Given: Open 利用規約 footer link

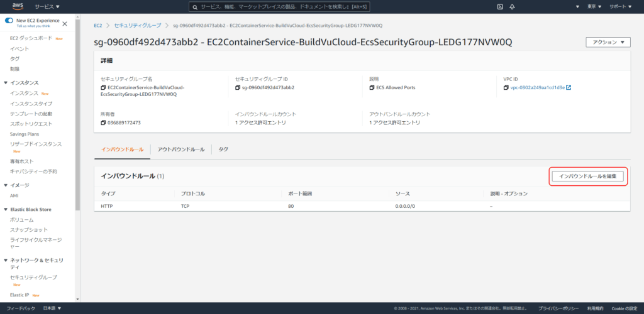Looking at the screenshot, I should coord(595,308).
